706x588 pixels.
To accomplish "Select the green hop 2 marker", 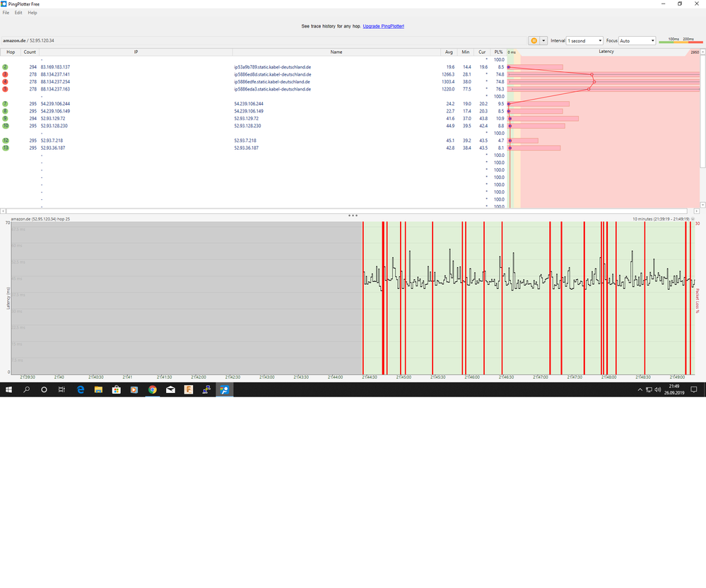I will tap(6, 67).
